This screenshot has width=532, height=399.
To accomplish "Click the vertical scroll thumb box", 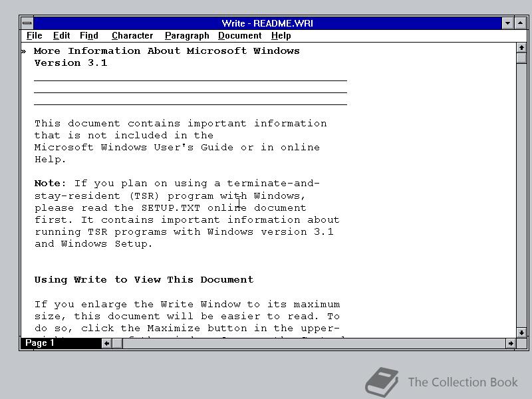I will (521, 58).
